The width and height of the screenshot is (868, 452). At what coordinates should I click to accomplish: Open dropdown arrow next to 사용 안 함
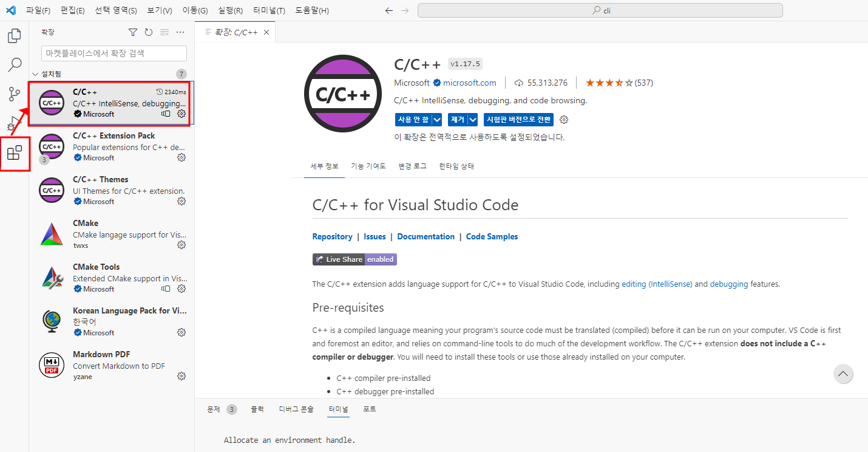coord(437,120)
